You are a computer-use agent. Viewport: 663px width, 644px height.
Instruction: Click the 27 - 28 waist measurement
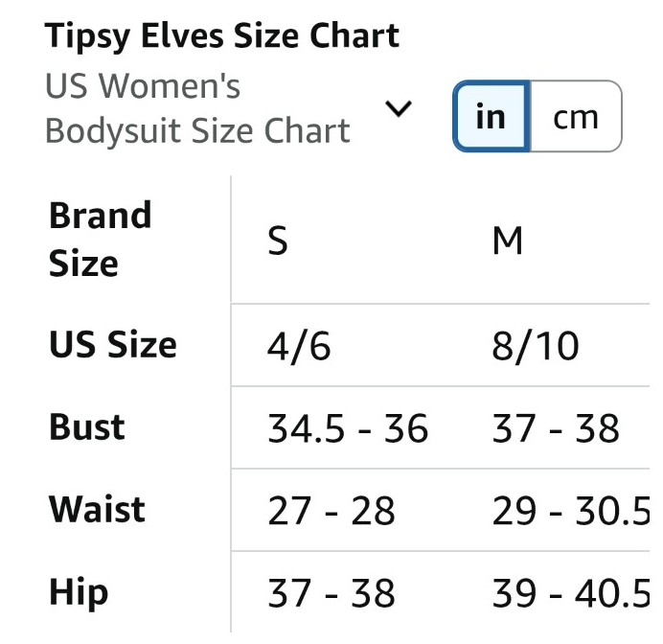click(x=331, y=511)
